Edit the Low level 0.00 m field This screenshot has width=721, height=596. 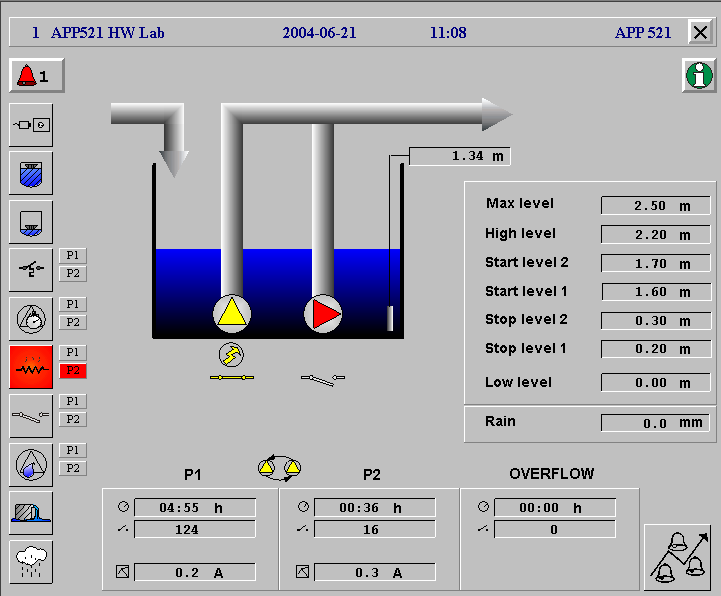(656, 383)
